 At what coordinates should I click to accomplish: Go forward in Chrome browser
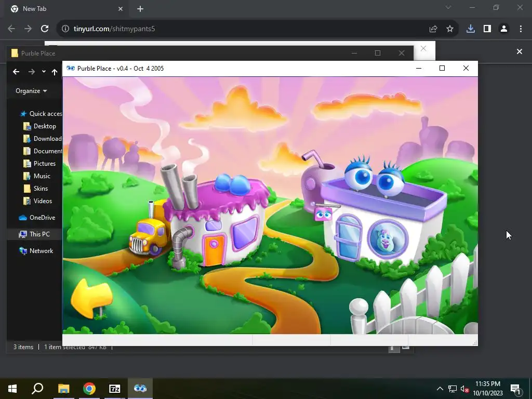[28, 29]
